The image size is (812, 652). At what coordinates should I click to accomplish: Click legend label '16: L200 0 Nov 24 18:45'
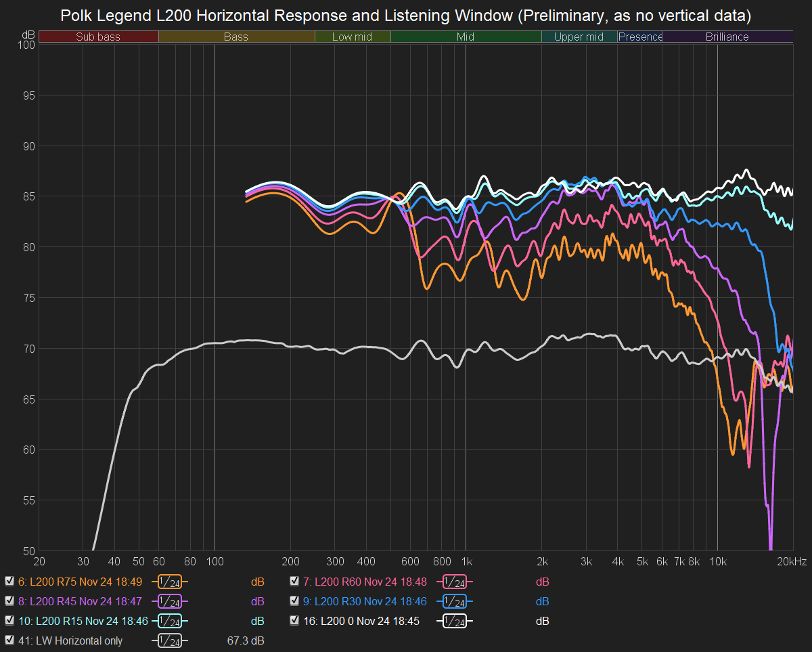point(361,621)
